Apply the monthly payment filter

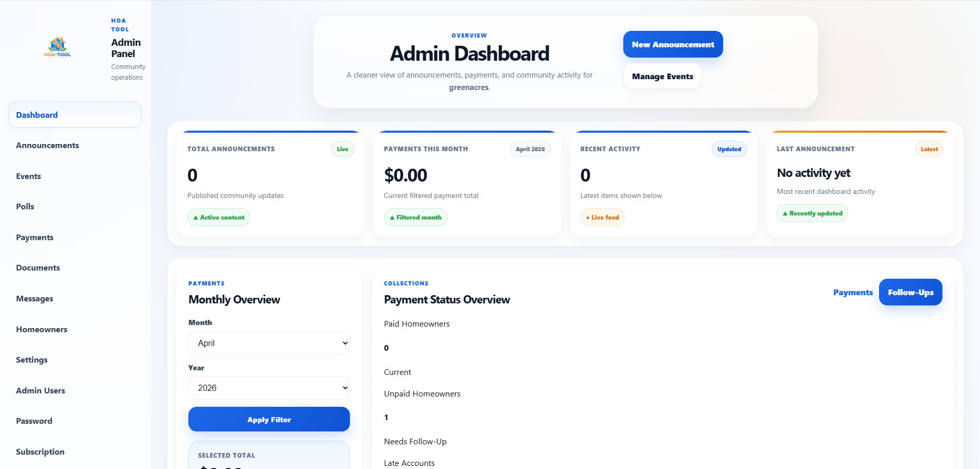click(269, 419)
